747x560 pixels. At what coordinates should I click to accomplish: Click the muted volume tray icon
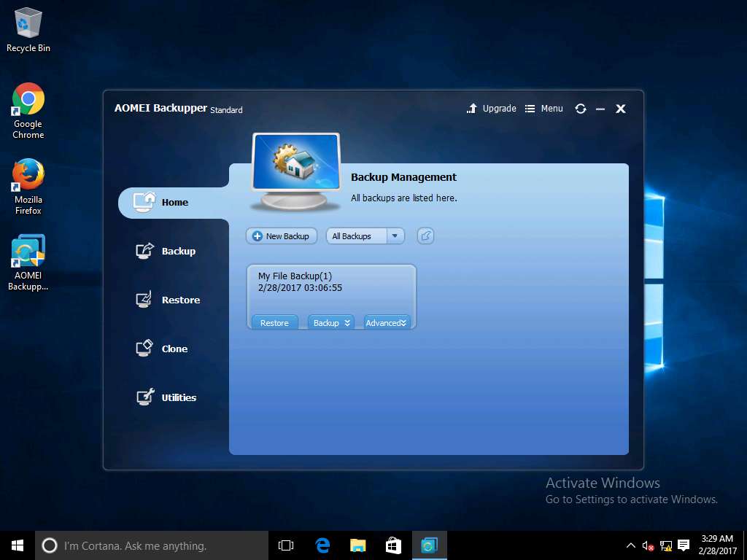coord(648,545)
